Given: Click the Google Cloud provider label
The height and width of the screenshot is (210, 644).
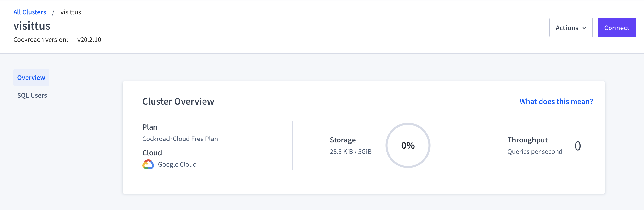Looking at the screenshot, I should (x=177, y=164).
